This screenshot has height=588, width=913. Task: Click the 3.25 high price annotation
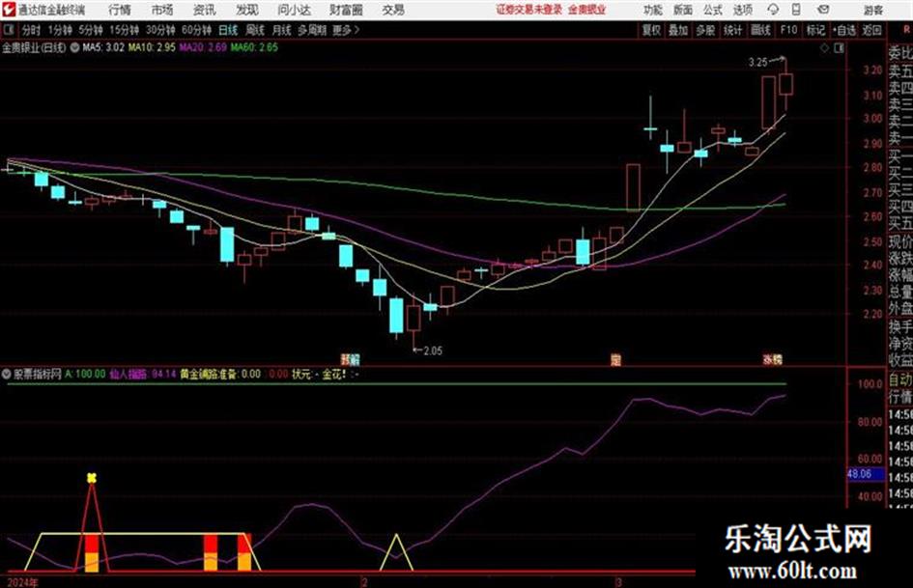(x=758, y=63)
